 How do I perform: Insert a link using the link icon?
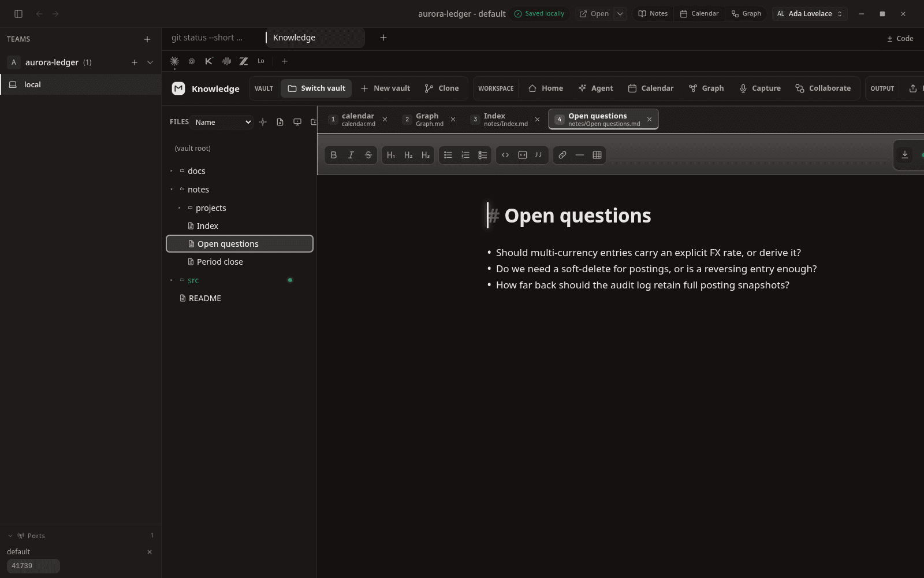tap(562, 155)
